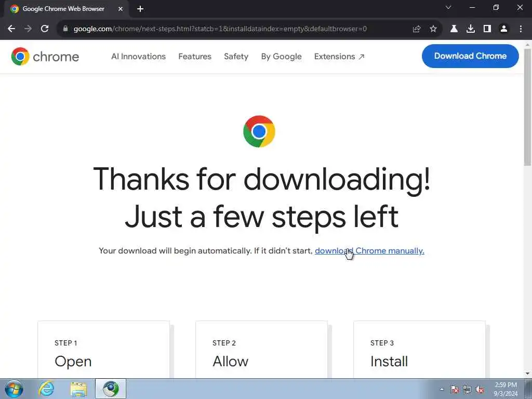Open the Features nav item

point(195,56)
